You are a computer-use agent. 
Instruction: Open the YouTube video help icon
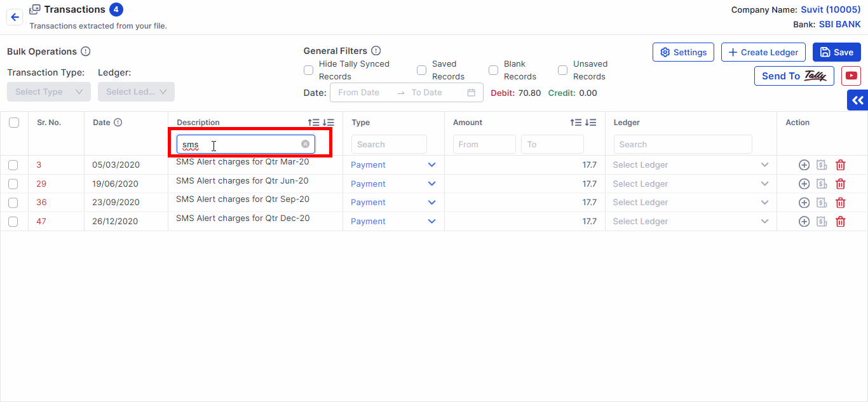tap(851, 76)
